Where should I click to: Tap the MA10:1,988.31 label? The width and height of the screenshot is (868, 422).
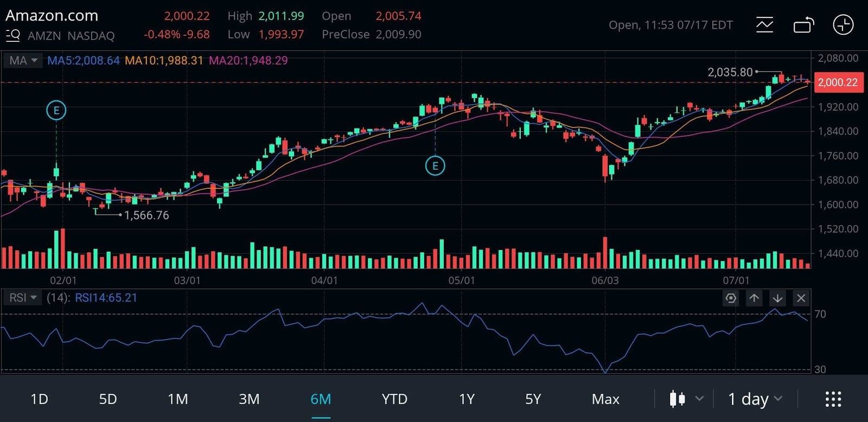coord(164,60)
